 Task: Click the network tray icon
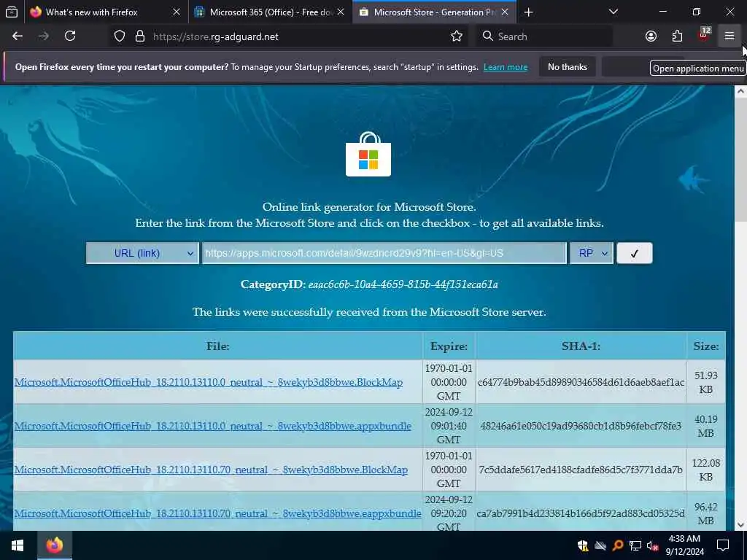click(x=635, y=545)
